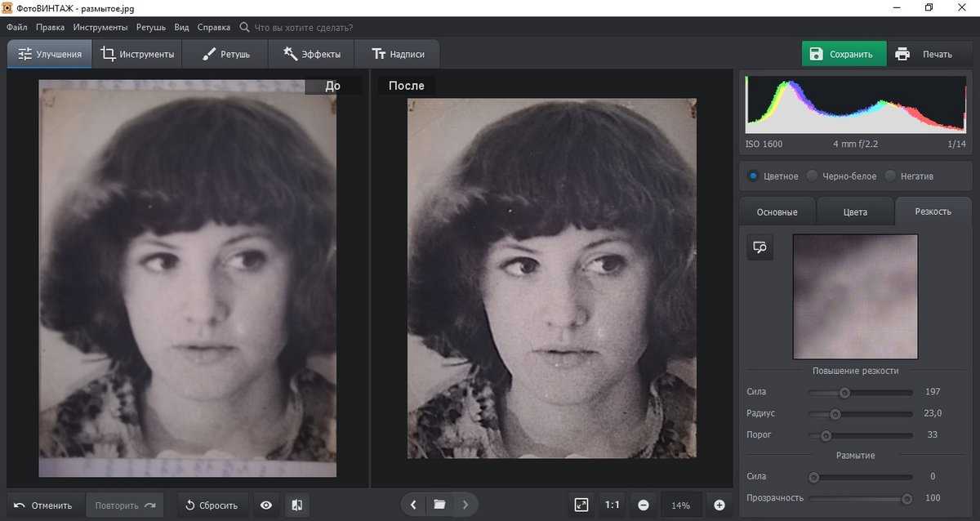Click the ISO 1600 text
The image size is (980, 521).
click(764, 144)
